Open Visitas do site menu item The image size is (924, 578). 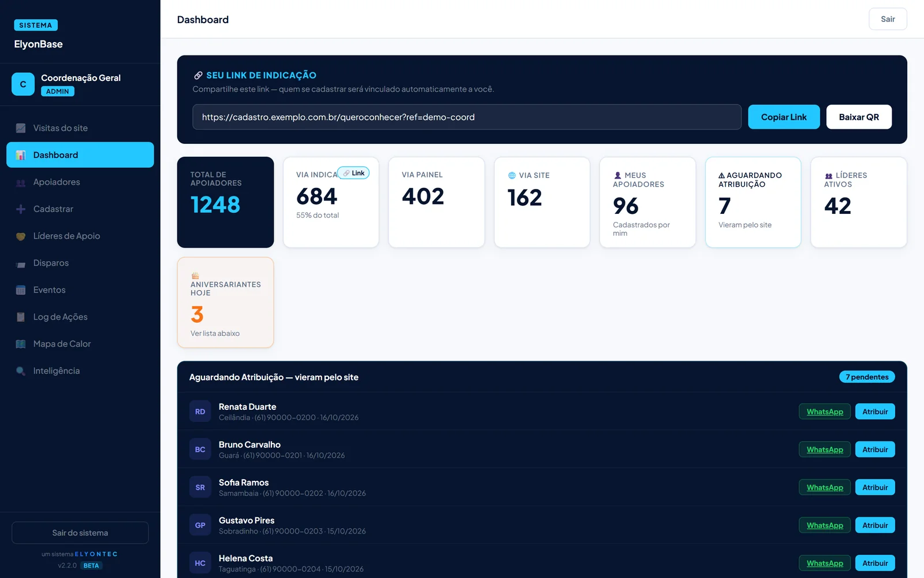pos(80,128)
